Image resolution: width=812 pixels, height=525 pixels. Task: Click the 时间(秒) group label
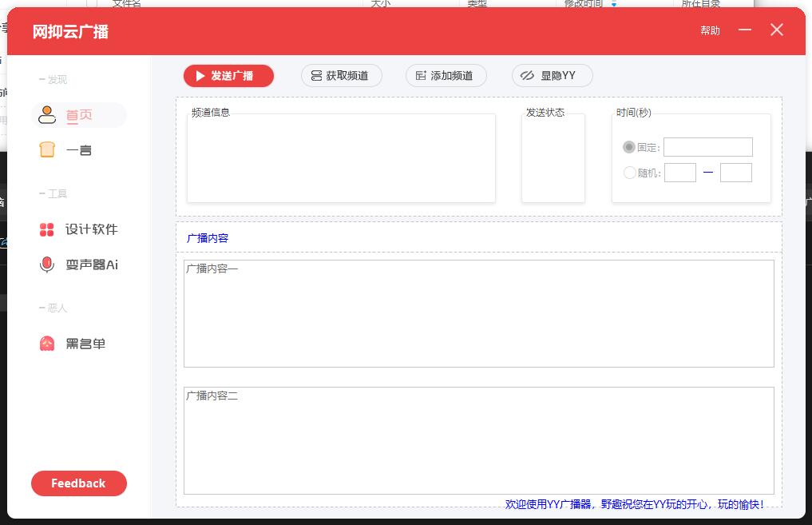click(633, 113)
